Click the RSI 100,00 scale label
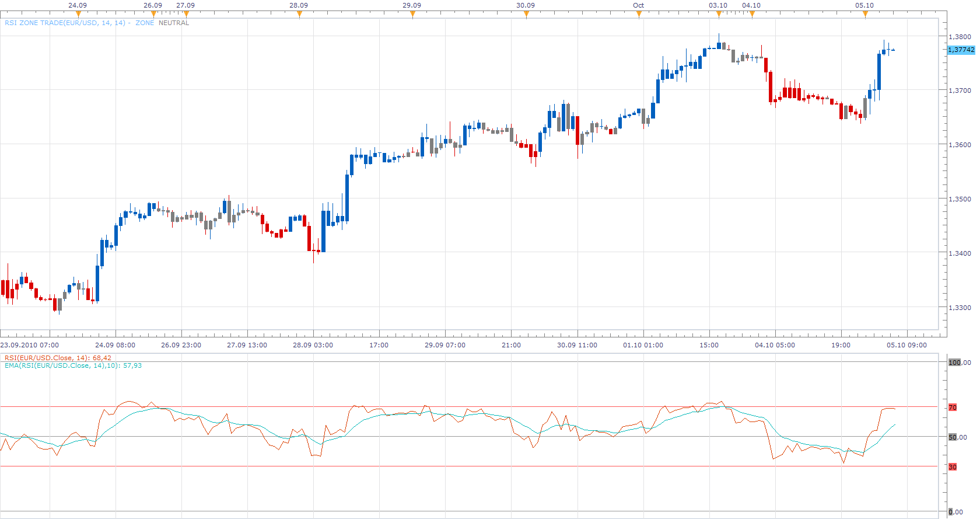Screen dimensions: 980x519 point(960,363)
